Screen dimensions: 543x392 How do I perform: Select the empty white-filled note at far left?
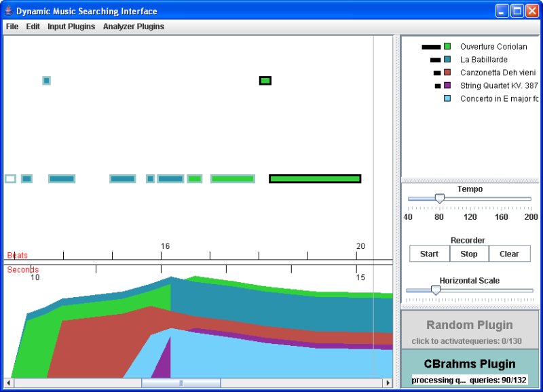click(10, 179)
